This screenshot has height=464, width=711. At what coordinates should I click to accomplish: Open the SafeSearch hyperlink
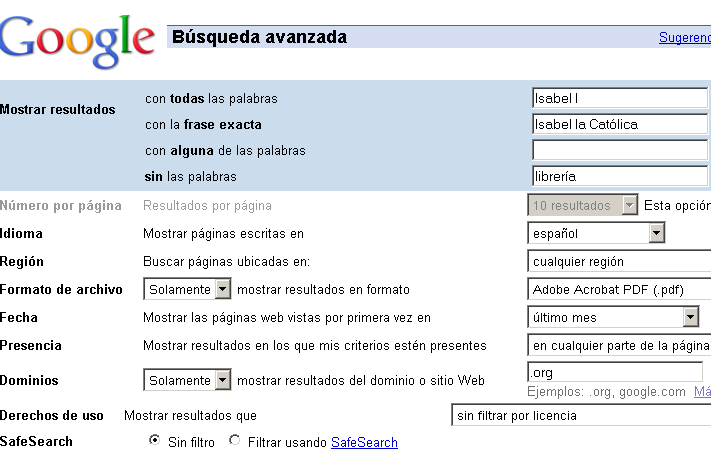coord(364,442)
